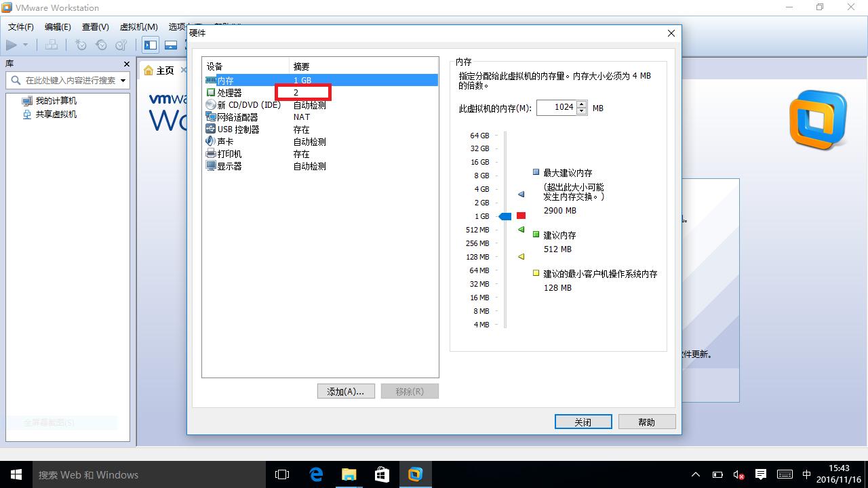
Task: Click the 添加(A) add hardware button
Action: click(x=346, y=391)
